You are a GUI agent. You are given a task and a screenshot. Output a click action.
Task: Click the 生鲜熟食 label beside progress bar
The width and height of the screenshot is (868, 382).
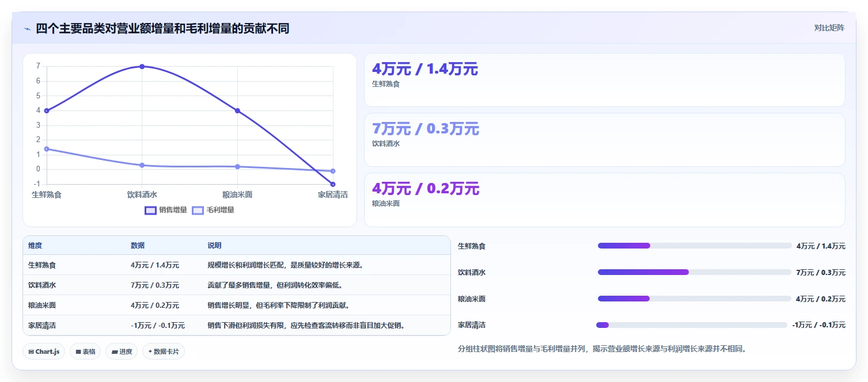(472, 246)
